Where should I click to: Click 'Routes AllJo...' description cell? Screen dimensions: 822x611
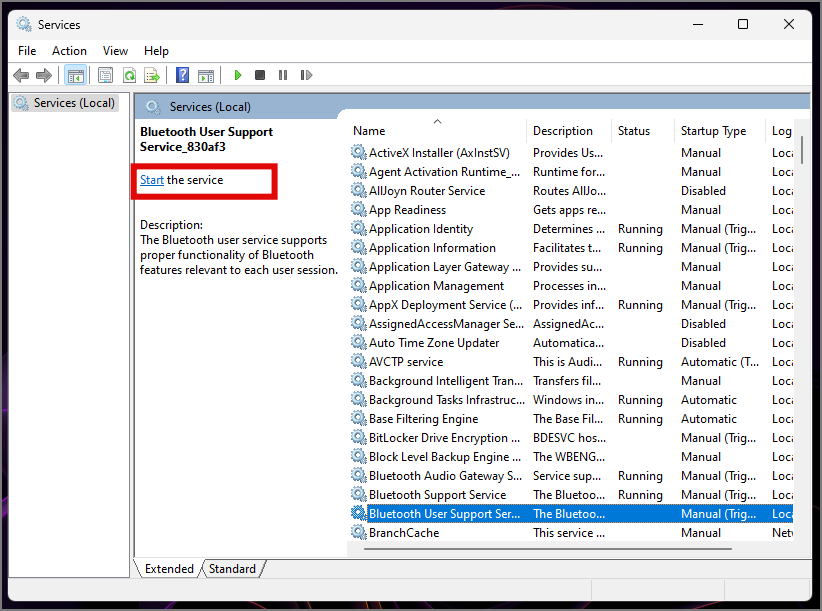tap(569, 190)
